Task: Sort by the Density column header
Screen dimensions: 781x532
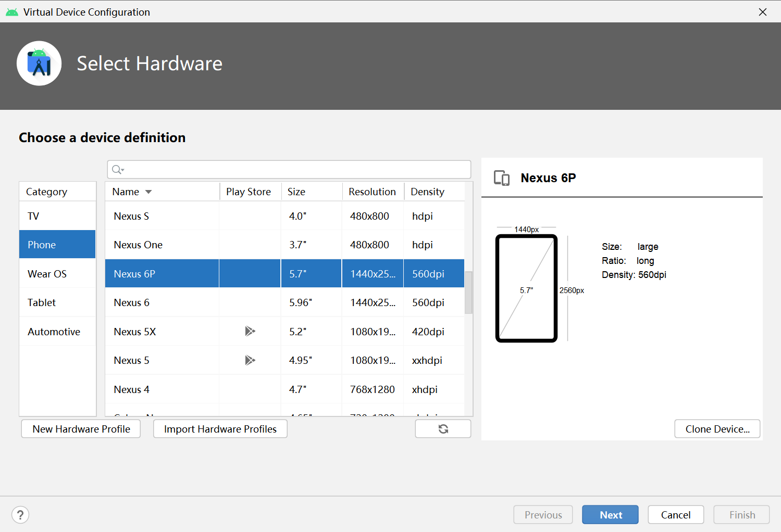Action: [x=434, y=192]
